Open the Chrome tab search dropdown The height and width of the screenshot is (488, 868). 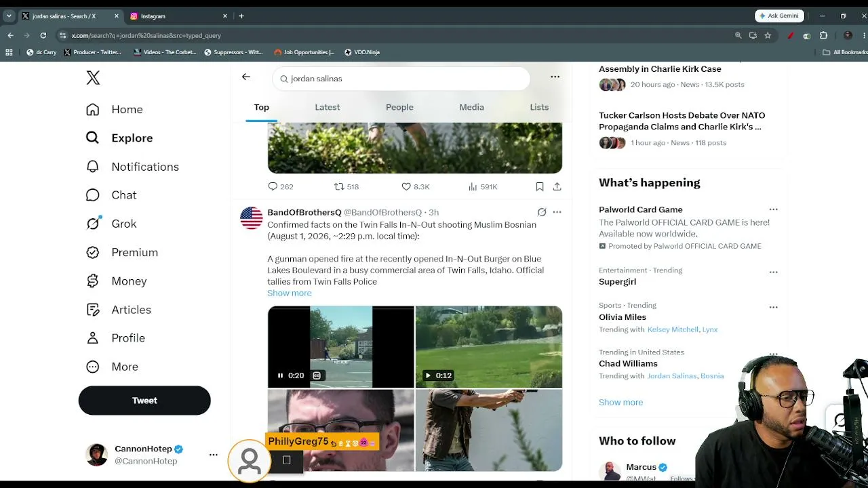tap(9, 16)
